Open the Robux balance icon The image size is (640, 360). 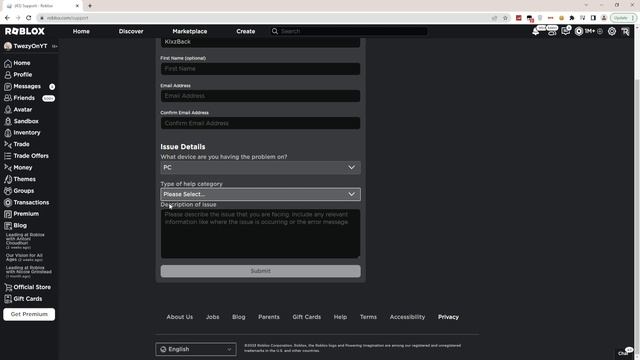(579, 31)
